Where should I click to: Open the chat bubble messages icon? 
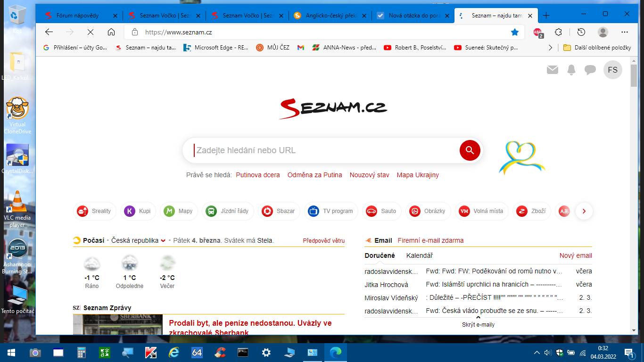point(590,70)
